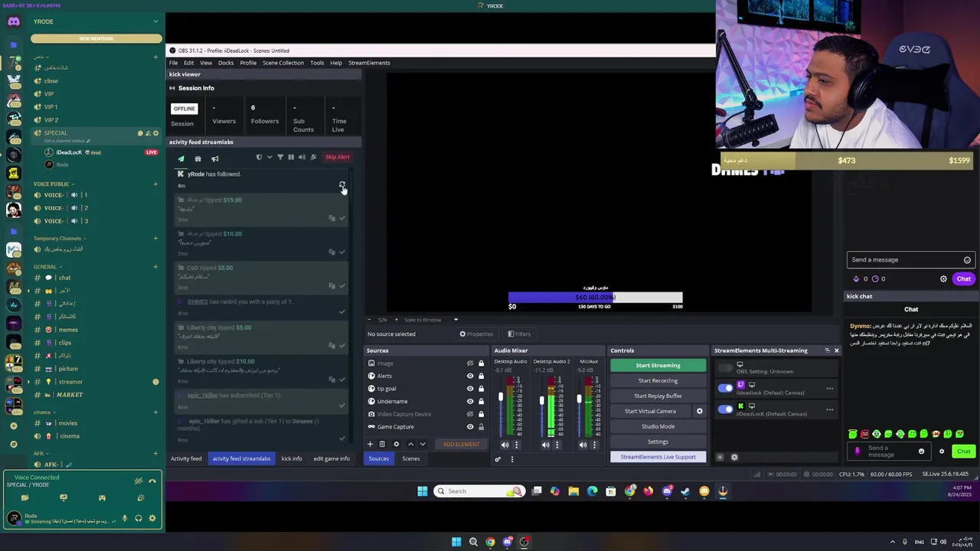The image size is (980, 551).
Task: Replay yRode followed alert icon
Action: click(342, 185)
